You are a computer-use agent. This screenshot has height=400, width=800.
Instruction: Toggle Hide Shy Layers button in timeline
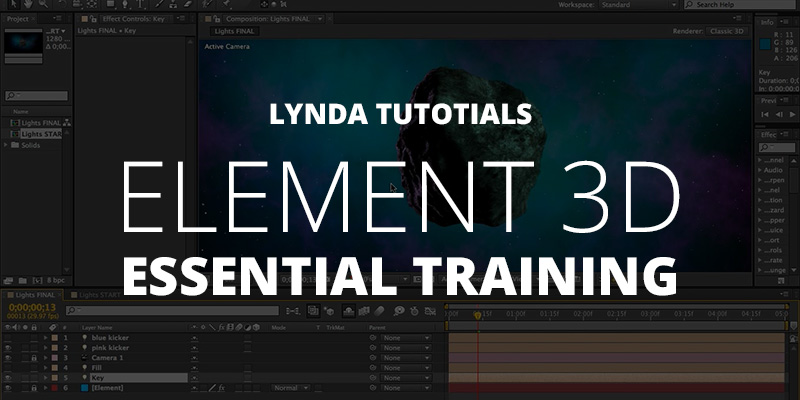point(349,311)
